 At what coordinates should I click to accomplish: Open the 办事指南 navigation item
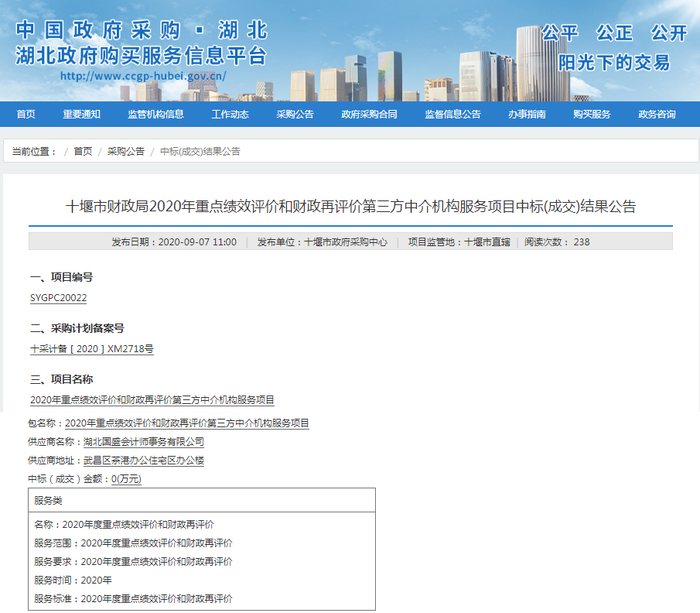pos(527,115)
